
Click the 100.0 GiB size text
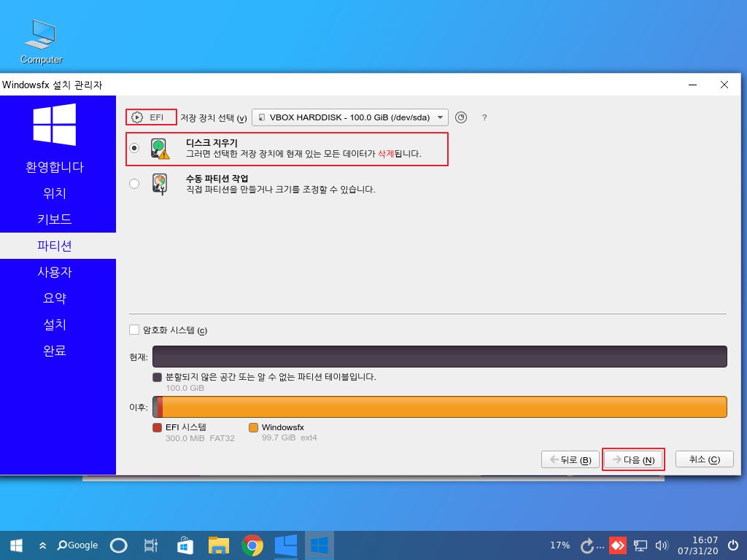coord(185,388)
